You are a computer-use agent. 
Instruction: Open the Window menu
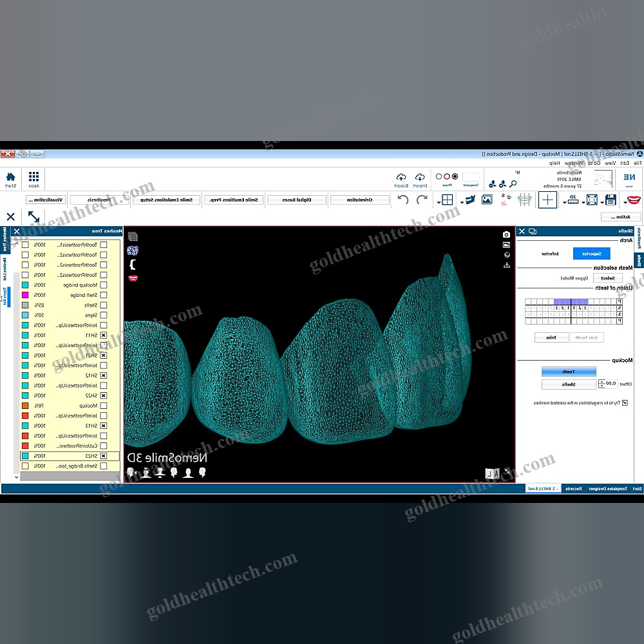574,163
